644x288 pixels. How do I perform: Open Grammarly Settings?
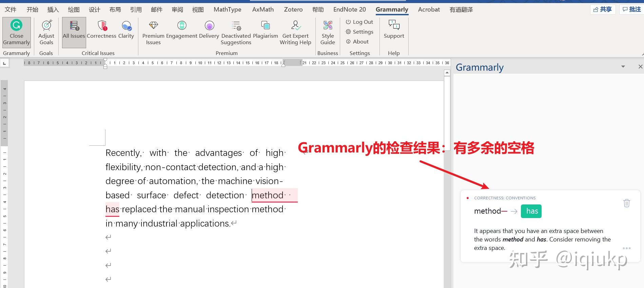(x=359, y=32)
